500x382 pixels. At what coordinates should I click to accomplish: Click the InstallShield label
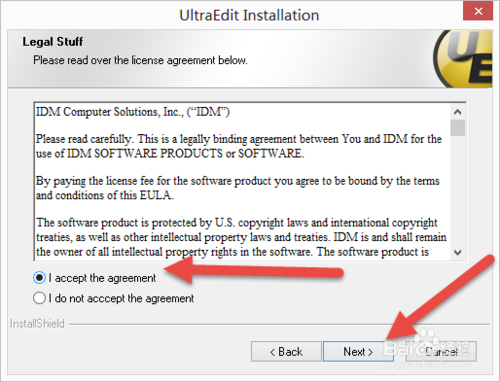tap(37, 324)
